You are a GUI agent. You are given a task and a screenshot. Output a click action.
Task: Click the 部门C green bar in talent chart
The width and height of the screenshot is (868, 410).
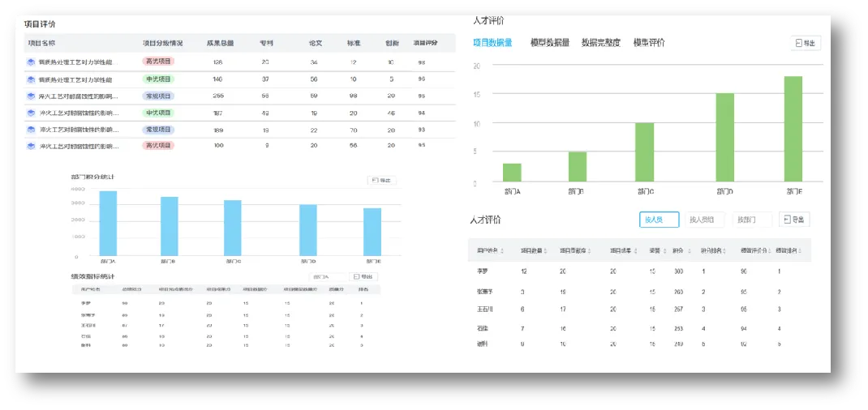(x=644, y=152)
